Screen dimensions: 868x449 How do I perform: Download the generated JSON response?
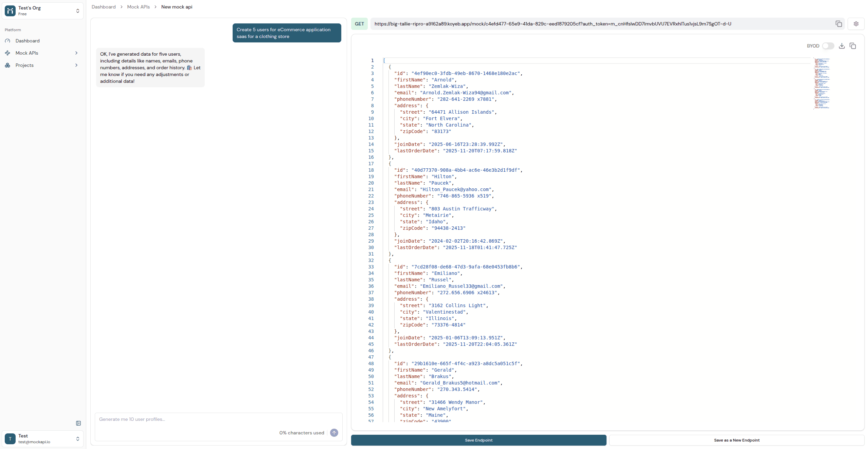coord(842,45)
